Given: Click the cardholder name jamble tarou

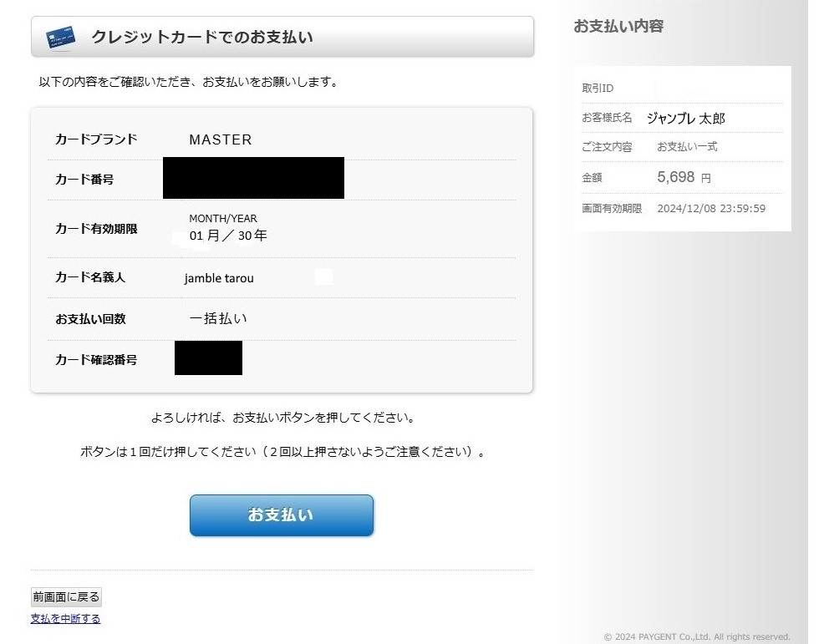Looking at the screenshot, I should 219,278.
